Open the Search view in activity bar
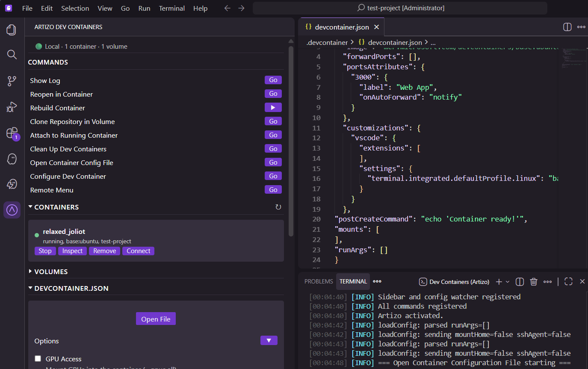This screenshot has width=588, height=369. point(12,54)
